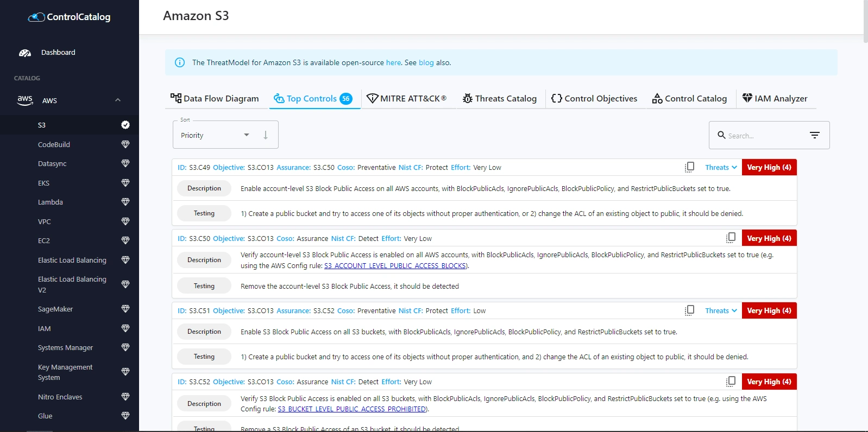Viewport: 868px width, 432px height.
Task: Click the Testing label of S3.C50
Action: point(204,286)
